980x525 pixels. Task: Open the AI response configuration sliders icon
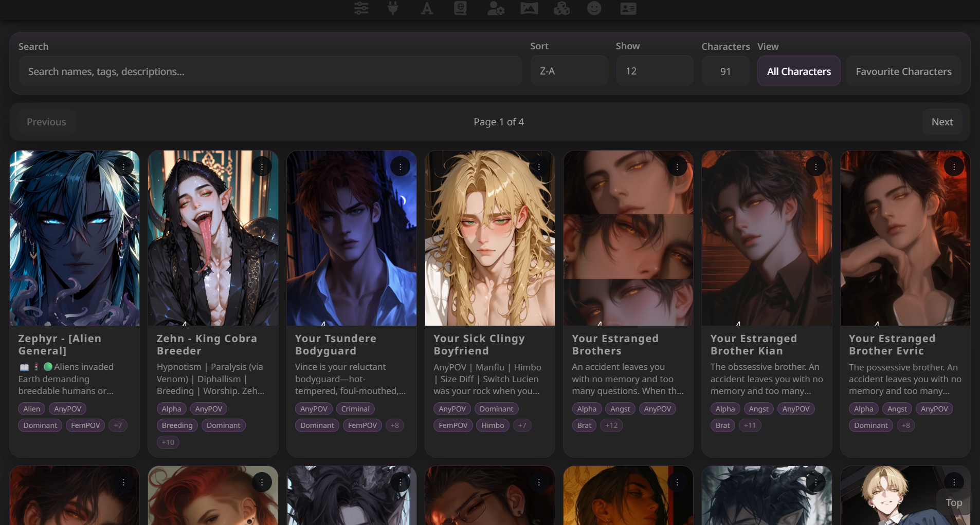[361, 8]
